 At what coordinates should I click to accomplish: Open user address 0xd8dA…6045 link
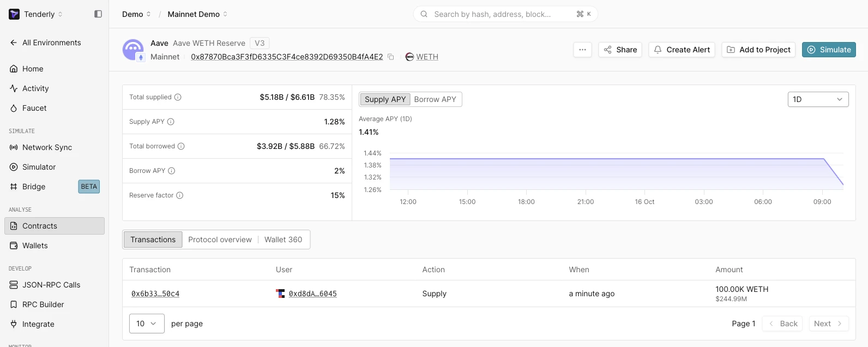(x=312, y=294)
